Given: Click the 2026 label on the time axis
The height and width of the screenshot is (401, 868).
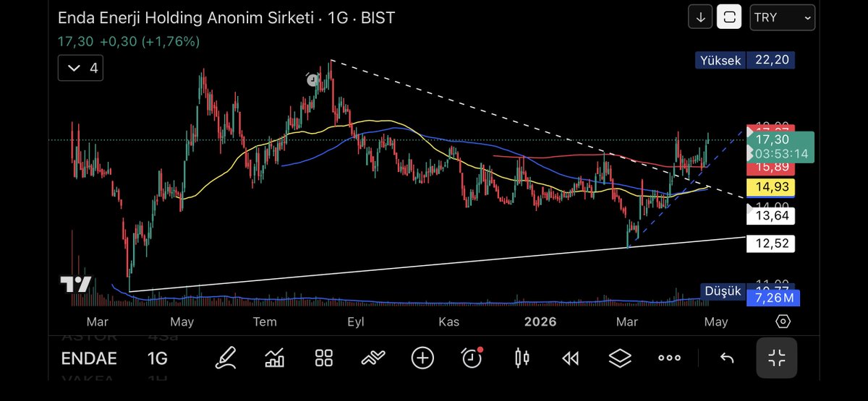Looking at the screenshot, I should pyautogui.click(x=541, y=322).
